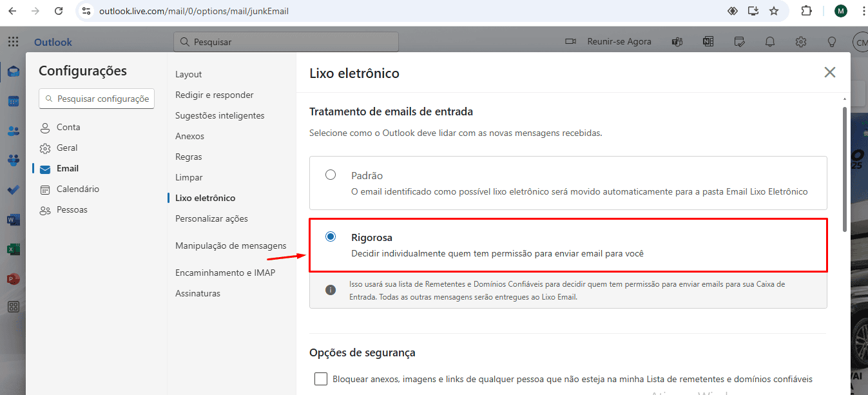Focus the Pesquisar mail search box
The height and width of the screenshot is (395, 868).
pos(286,42)
